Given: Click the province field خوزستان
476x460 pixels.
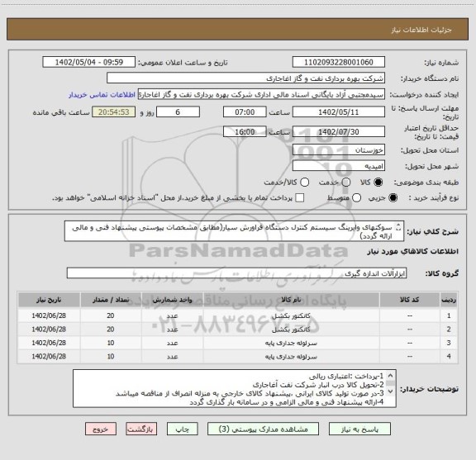Looking at the screenshot, I should coord(339,150).
